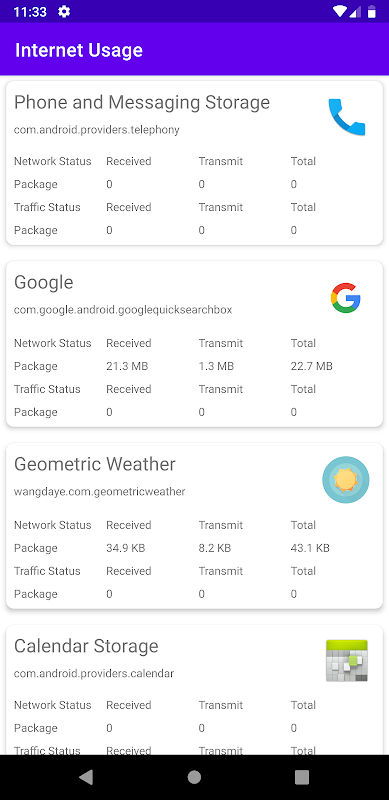This screenshot has width=389, height=800.
Task: Open the Geometric Weather card title
Action: click(x=94, y=464)
